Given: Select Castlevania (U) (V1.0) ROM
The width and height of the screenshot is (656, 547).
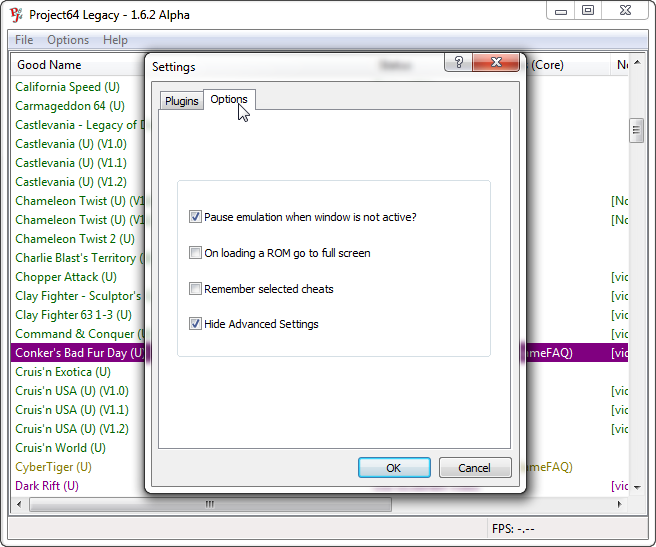Looking at the screenshot, I should (71, 144).
